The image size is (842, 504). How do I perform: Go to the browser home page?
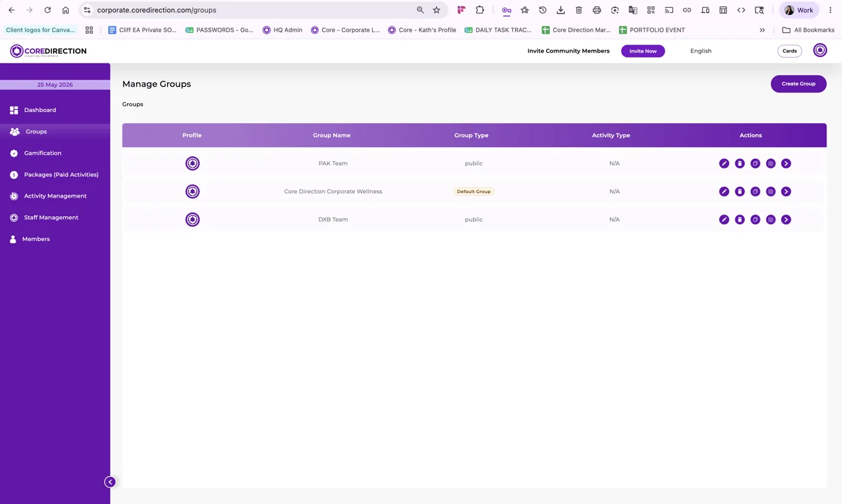[x=65, y=10]
